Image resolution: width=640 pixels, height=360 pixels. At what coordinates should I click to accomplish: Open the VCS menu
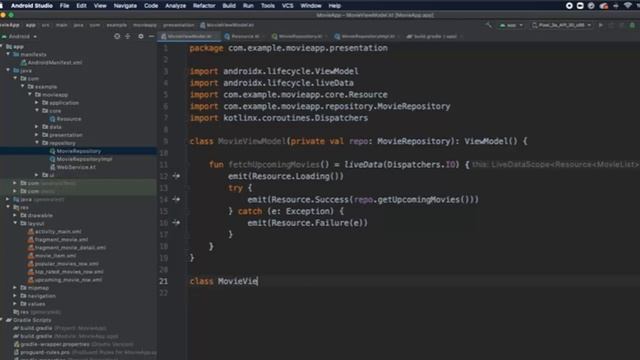click(287, 6)
